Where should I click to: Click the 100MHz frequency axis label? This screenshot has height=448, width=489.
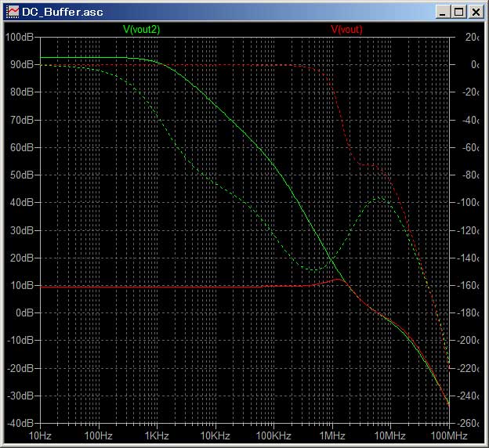pos(449,435)
